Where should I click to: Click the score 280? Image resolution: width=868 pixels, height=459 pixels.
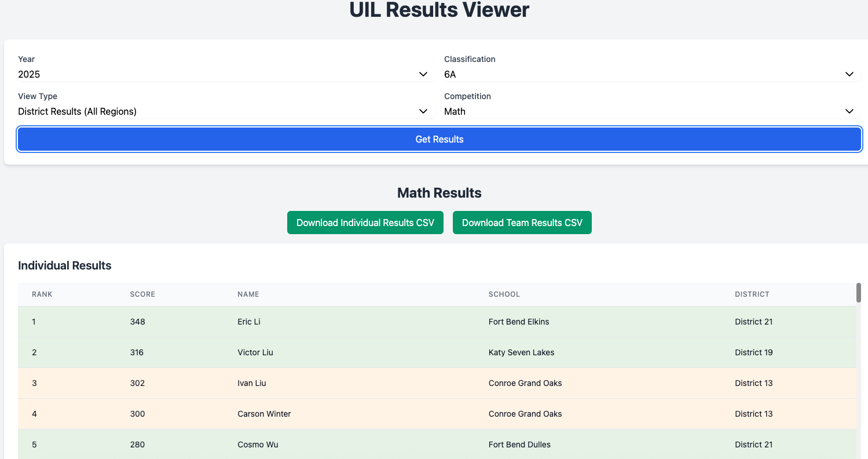click(137, 445)
